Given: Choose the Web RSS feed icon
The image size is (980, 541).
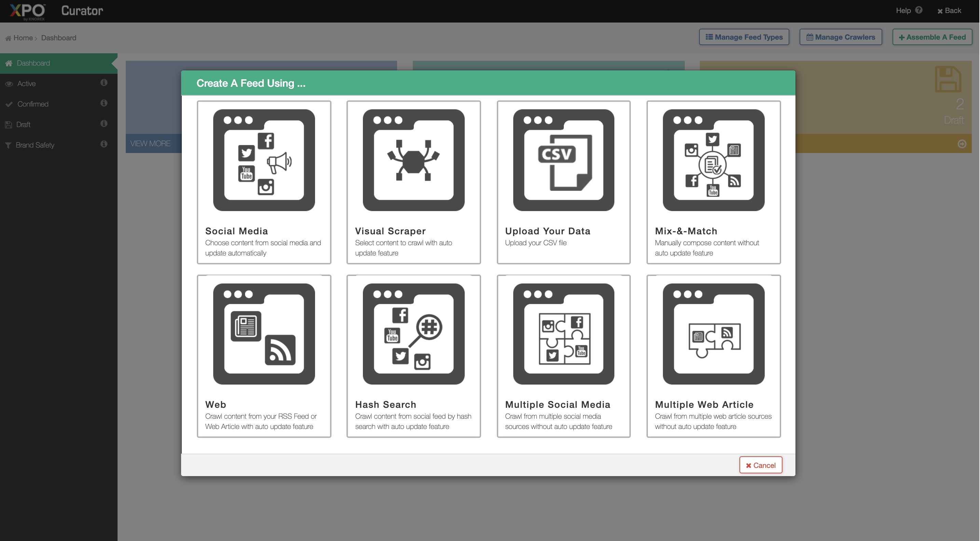Looking at the screenshot, I should coord(264,334).
